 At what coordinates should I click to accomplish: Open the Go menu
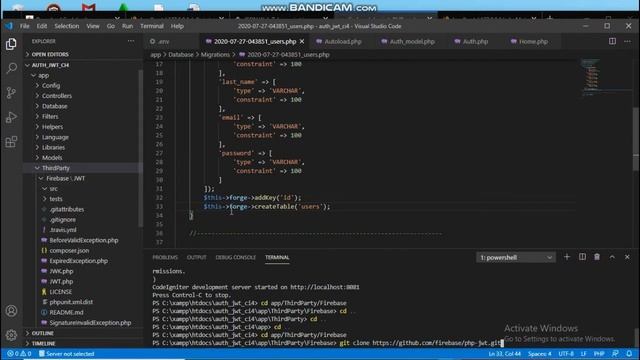(x=111, y=26)
